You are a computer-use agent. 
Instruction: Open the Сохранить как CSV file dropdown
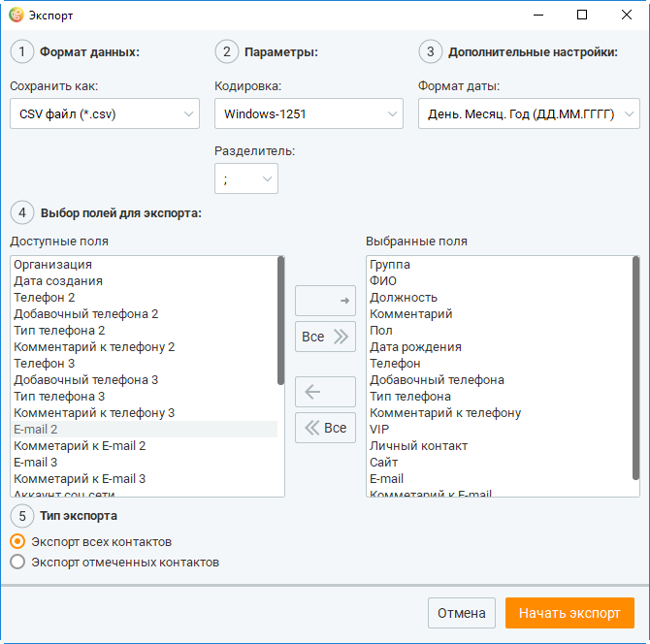[x=105, y=113]
